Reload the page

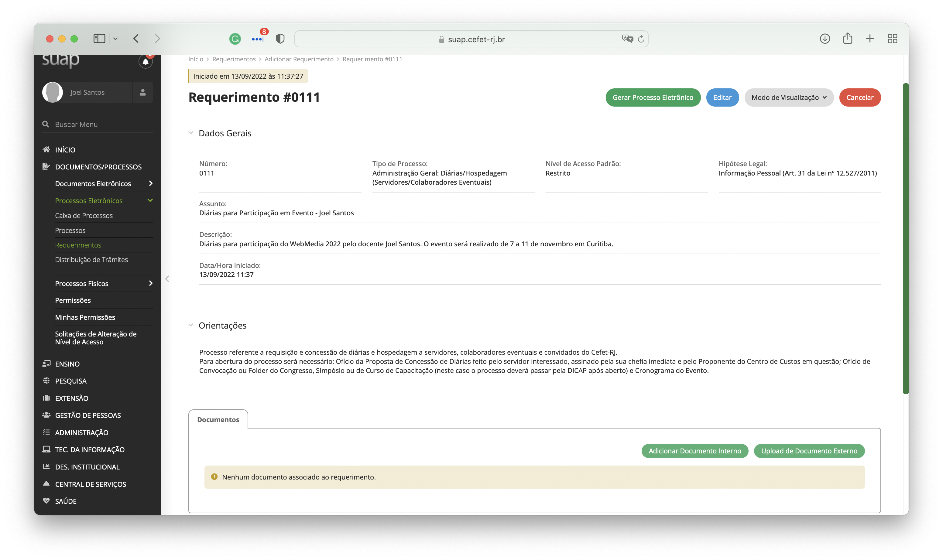641,39
